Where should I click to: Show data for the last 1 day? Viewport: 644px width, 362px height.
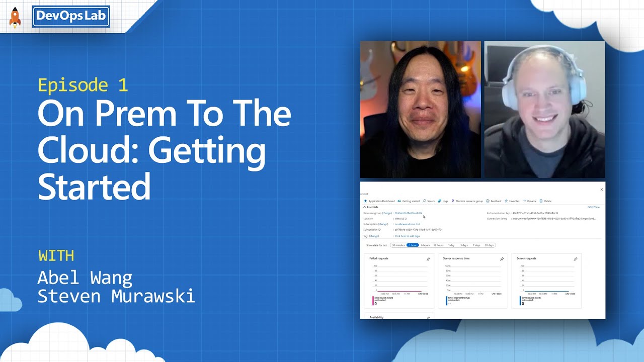click(x=451, y=245)
